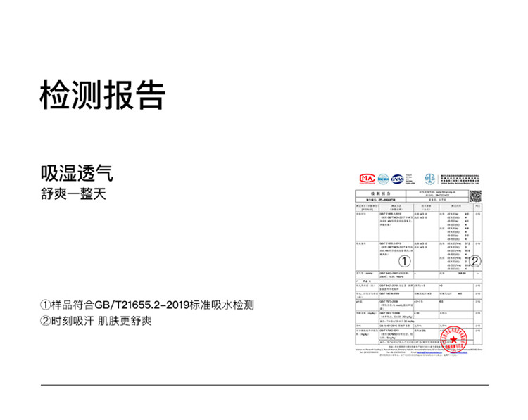Click note ① about GB/T21655.2-2019 standard
Viewport: 528px width, 420px height.
click(x=147, y=305)
